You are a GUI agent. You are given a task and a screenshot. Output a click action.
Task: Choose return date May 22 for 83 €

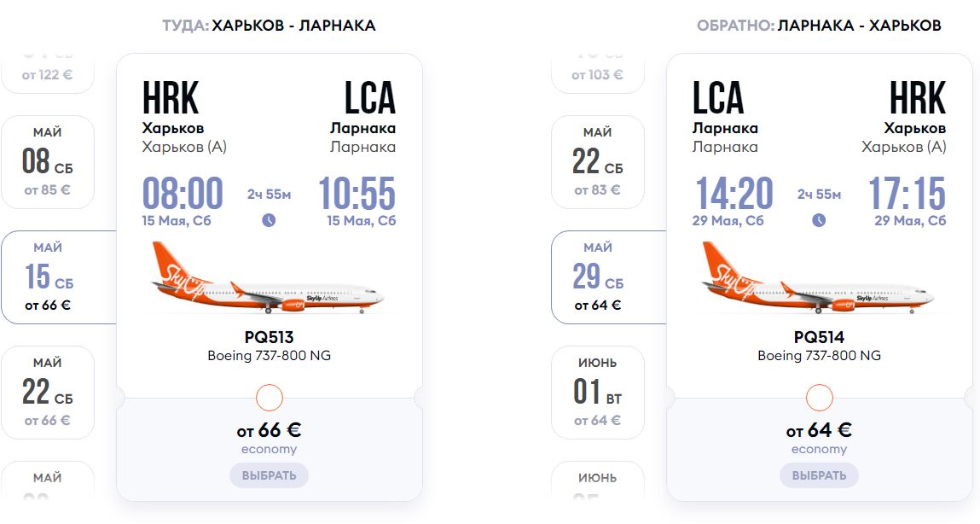pyautogui.click(x=598, y=162)
